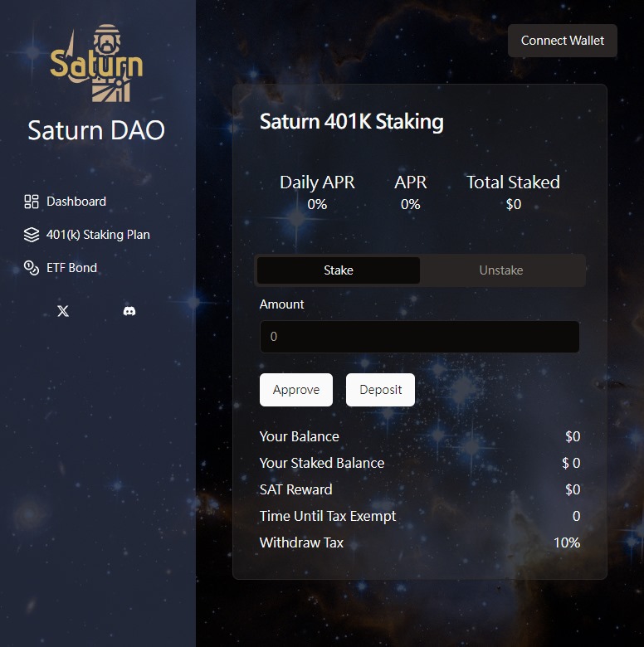The height and width of the screenshot is (647, 644).
Task: Click the ETF Bond coins icon
Action: click(x=32, y=268)
